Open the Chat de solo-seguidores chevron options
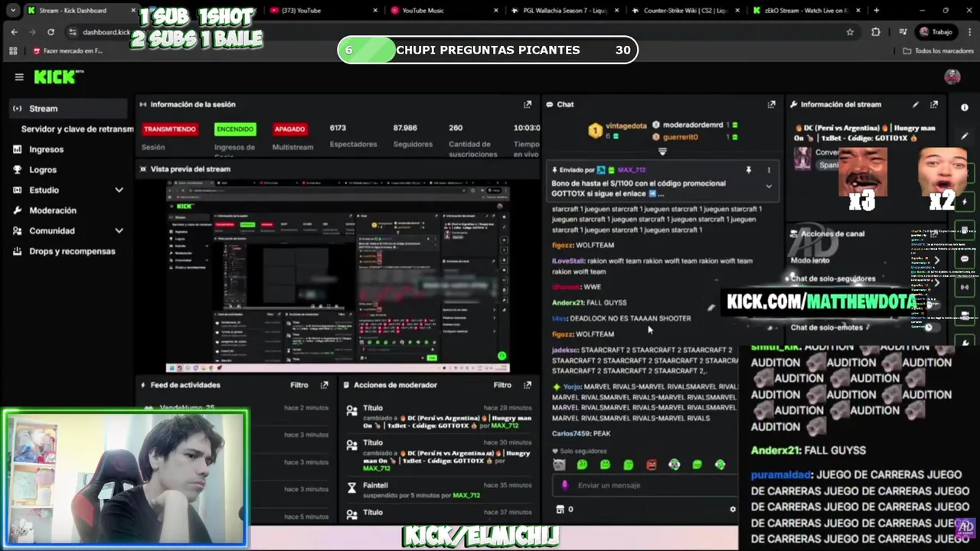Screen dimensions: 980x551 click(936, 281)
